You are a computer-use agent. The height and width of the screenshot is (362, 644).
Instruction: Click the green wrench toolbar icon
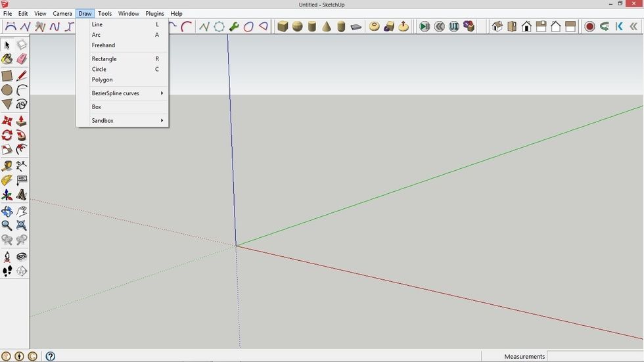pyautogui.click(x=234, y=27)
